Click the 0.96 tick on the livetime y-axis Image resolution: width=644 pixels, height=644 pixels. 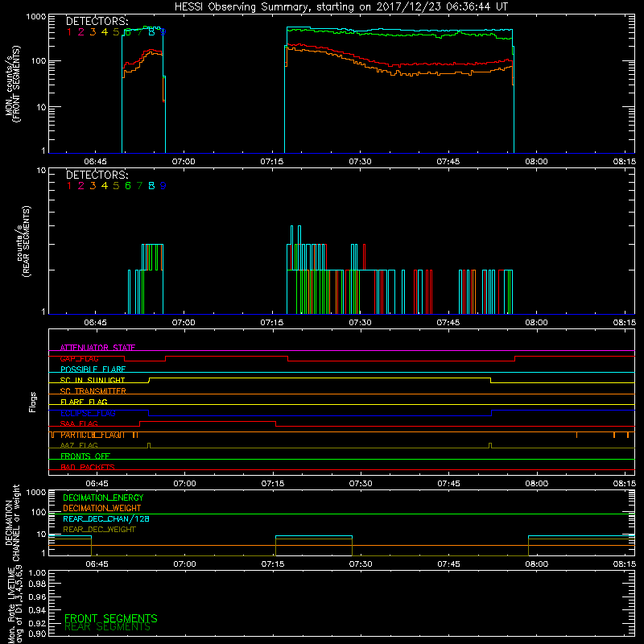click(x=37, y=597)
